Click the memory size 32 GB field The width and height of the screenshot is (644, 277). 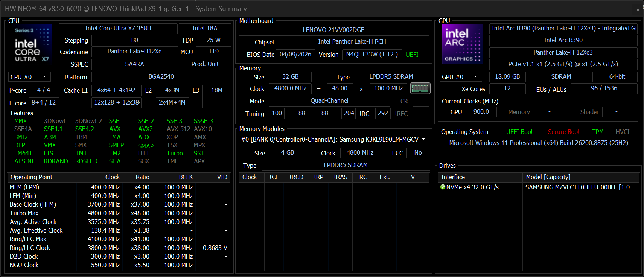pos(290,77)
